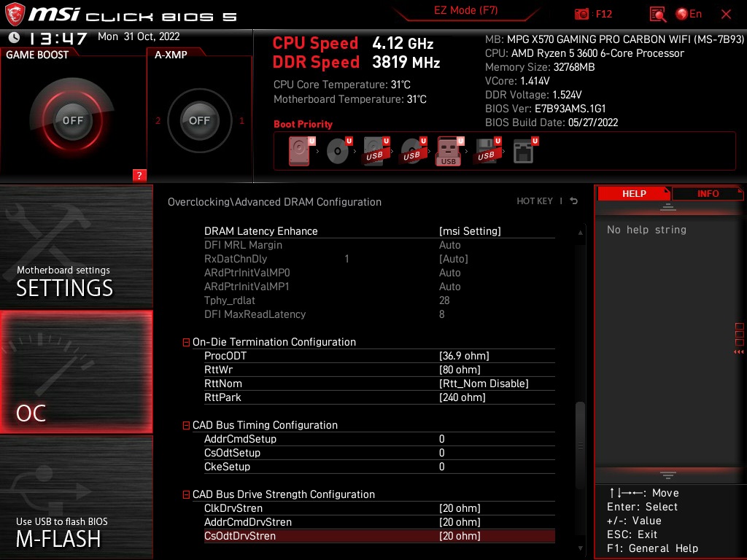Click the red question mark help icon

coord(139,175)
